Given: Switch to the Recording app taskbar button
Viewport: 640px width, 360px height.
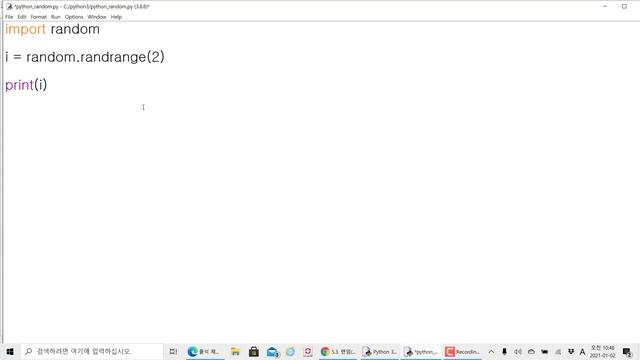Looking at the screenshot, I should coord(463,351).
